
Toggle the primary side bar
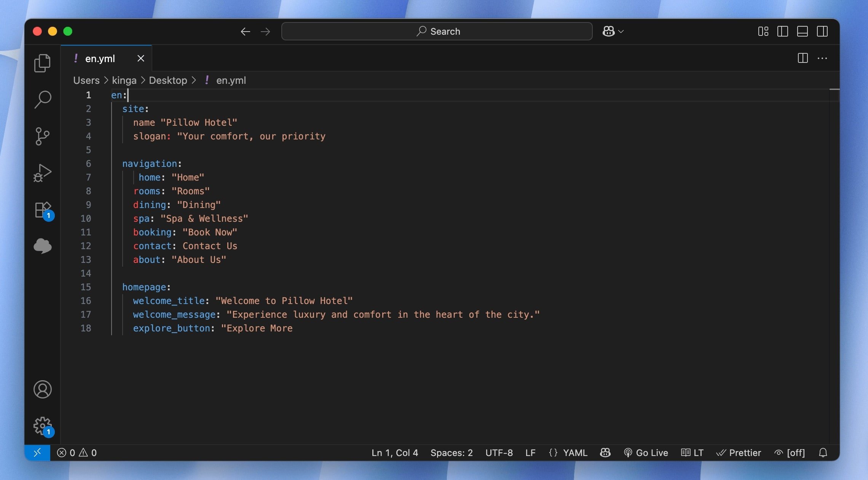tap(783, 31)
